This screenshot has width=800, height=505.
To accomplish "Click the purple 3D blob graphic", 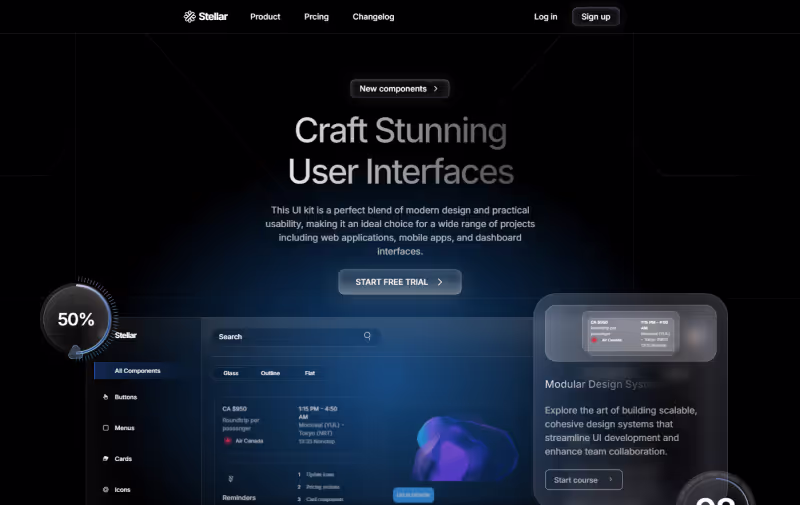I will tap(464, 449).
